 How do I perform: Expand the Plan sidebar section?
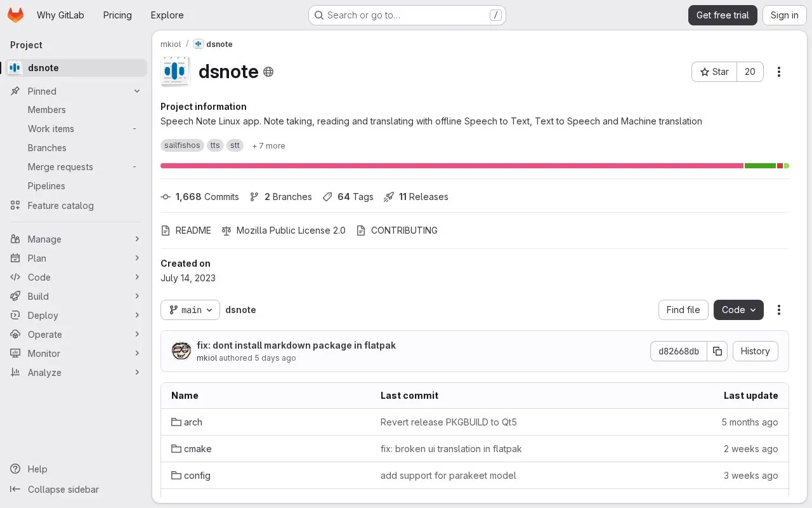[76, 258]
